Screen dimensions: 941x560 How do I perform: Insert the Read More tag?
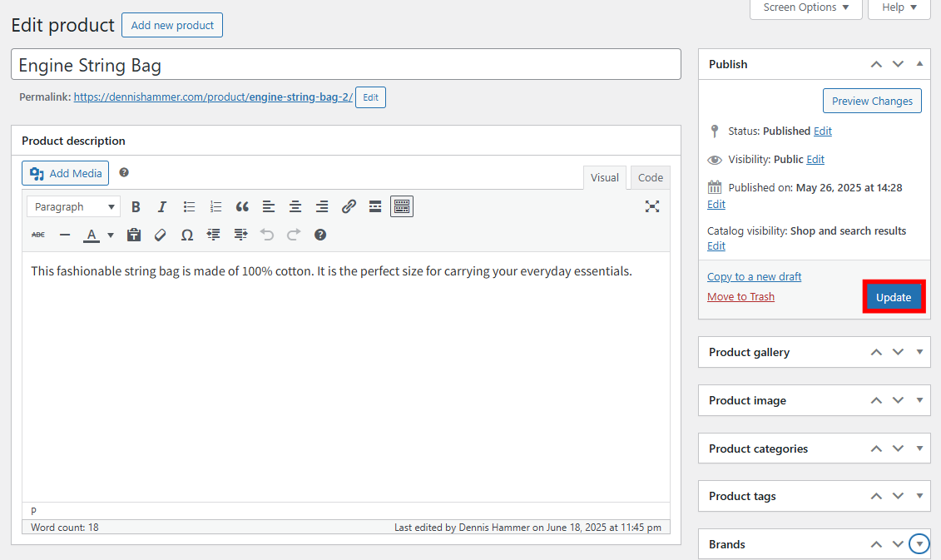point(375,206)
